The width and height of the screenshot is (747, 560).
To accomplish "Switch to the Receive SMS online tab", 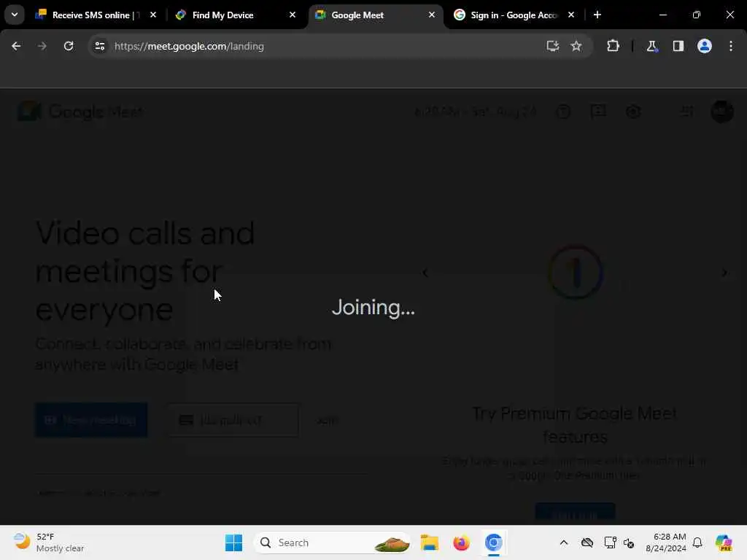I will point(96,15).
